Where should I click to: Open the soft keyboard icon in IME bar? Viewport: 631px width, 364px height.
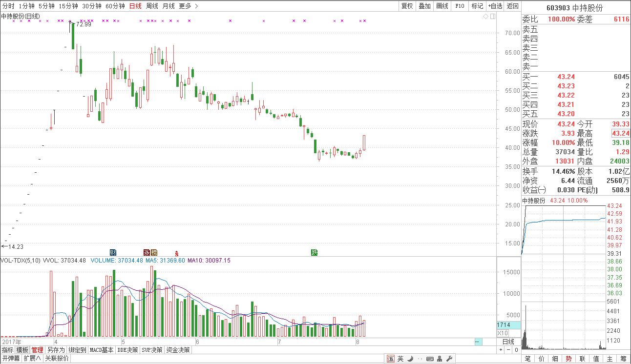coord(430,359)
